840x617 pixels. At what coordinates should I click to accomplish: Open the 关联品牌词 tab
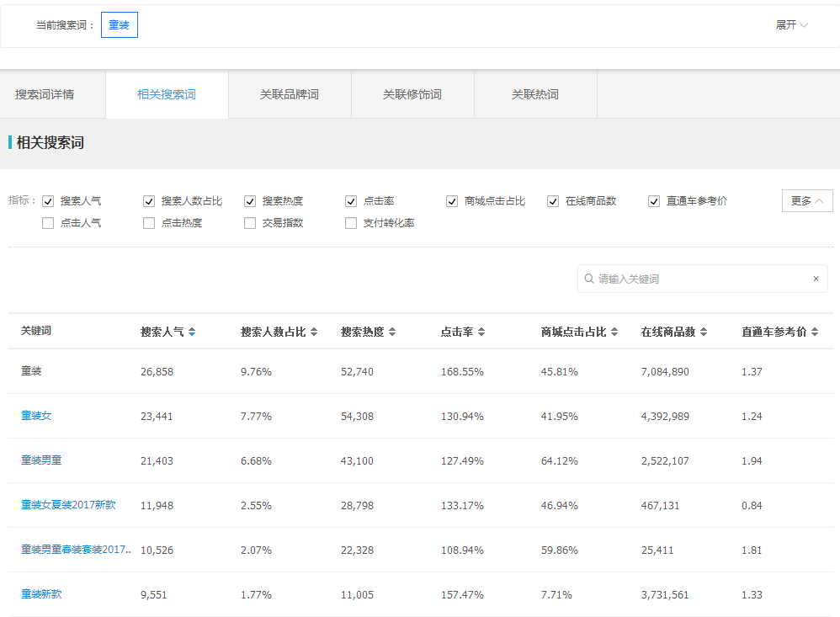pos(290,94)
